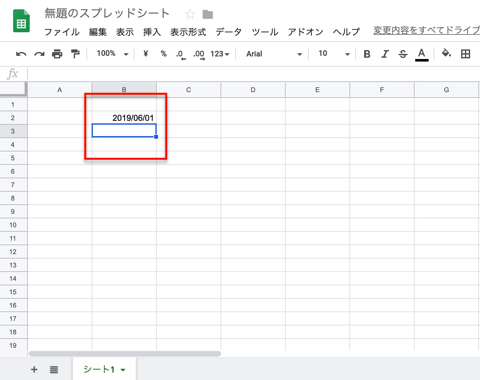Open the font size 10 dropdown
Screen dimensions: 480x380
[x=334, y=54]
